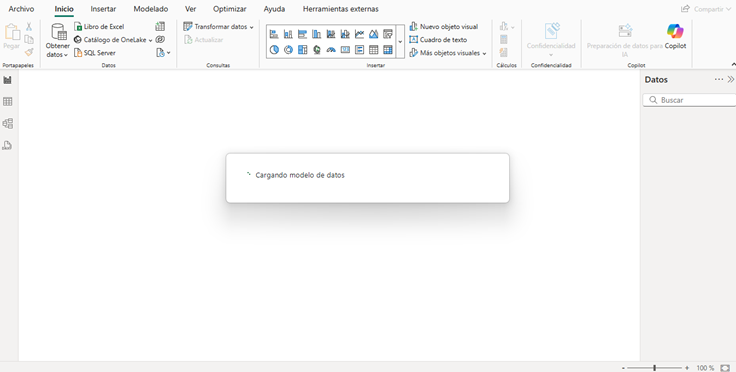Collapse the Datos pane with chevrons
Image resolution: width=736 pixels, height=372 pixels.
tap(731, 79)
